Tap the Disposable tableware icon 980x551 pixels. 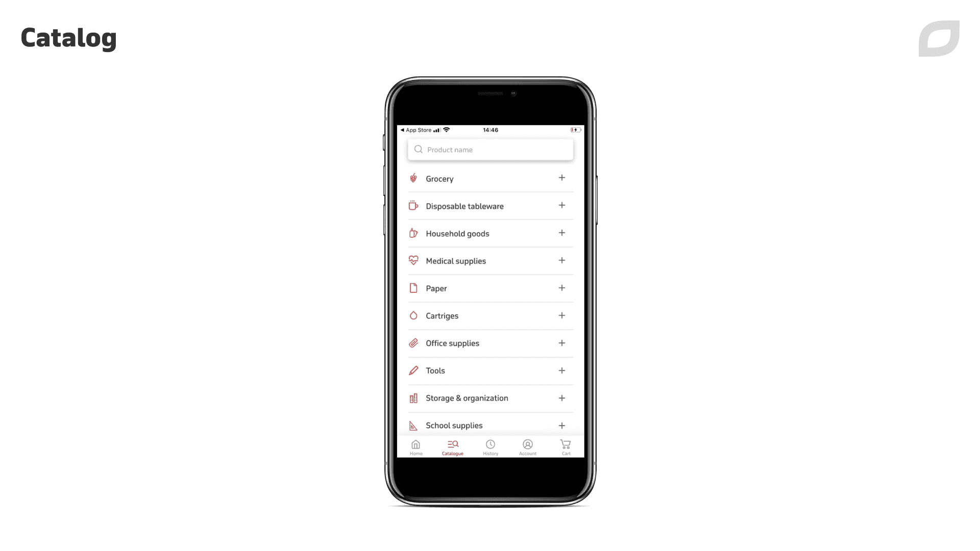[413, 205]
